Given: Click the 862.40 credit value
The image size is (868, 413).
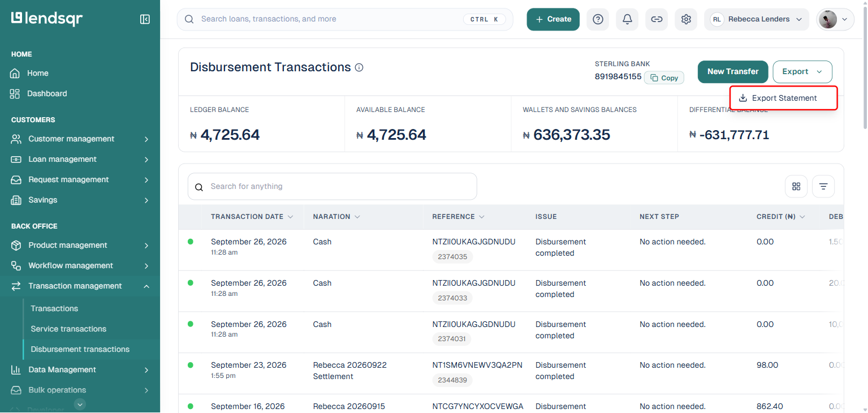Looking at the screenshot, I should coord(771,406).
